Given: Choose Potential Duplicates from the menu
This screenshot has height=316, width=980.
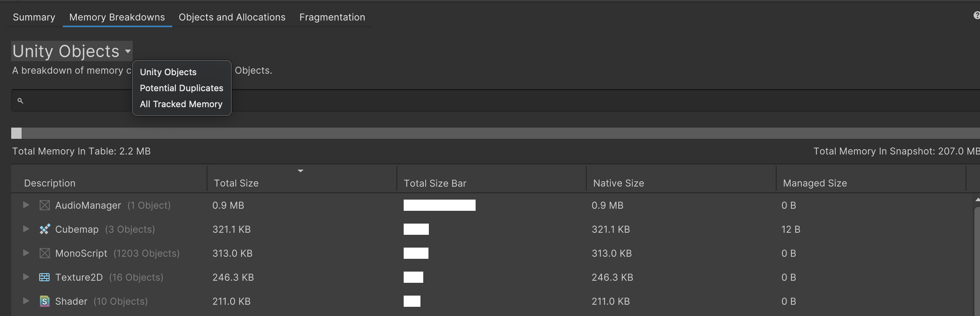Looking at the screenshot, I should click(x=181, y=88).
